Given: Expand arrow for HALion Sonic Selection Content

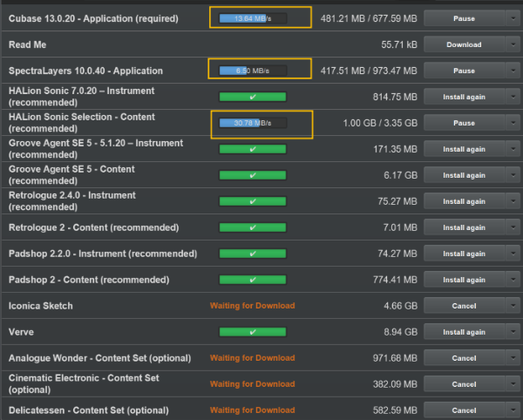Looking at the screenshot, I should pos(513,123).
